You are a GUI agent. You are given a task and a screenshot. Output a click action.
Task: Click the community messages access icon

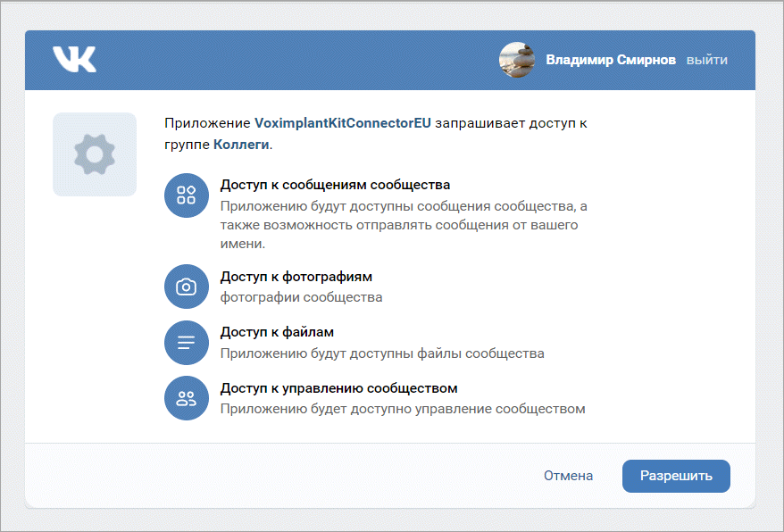(187, 195)
